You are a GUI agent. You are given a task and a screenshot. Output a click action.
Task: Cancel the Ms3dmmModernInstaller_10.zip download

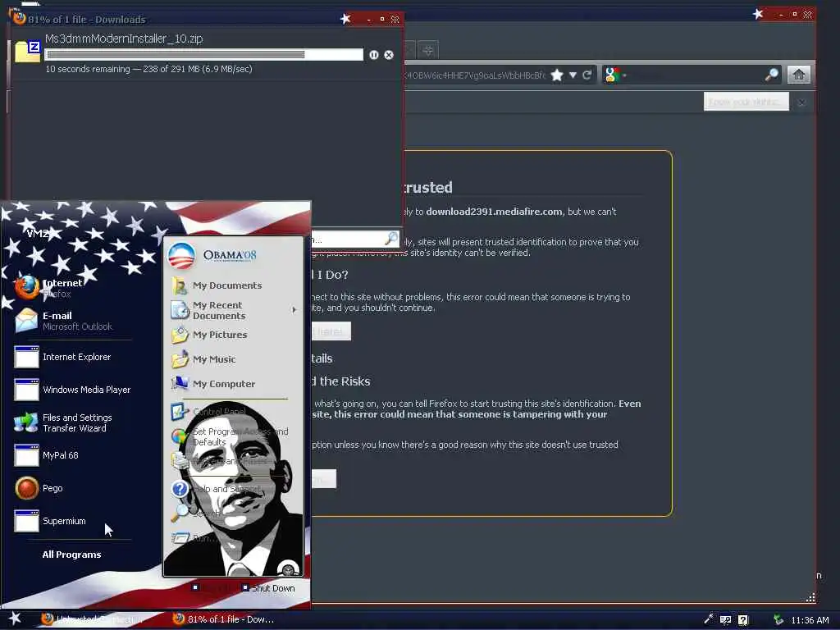click(x=389, y=55)
